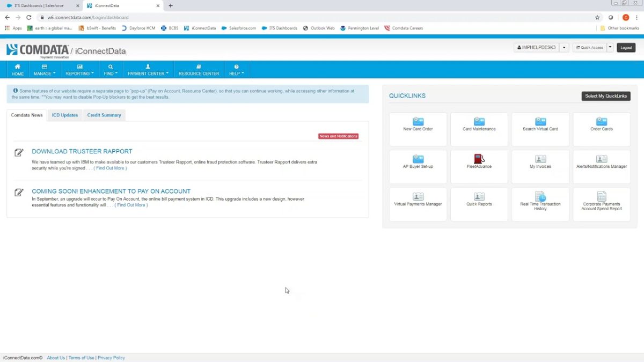Select the Virtual Payments Manager icon
The height and width of the screenshot is (362, 644).
418,204
